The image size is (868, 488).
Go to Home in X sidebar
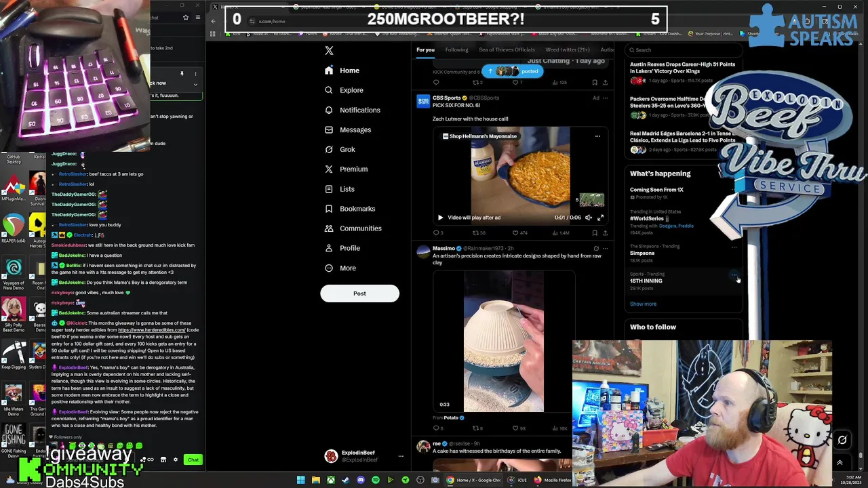[342, 70]
